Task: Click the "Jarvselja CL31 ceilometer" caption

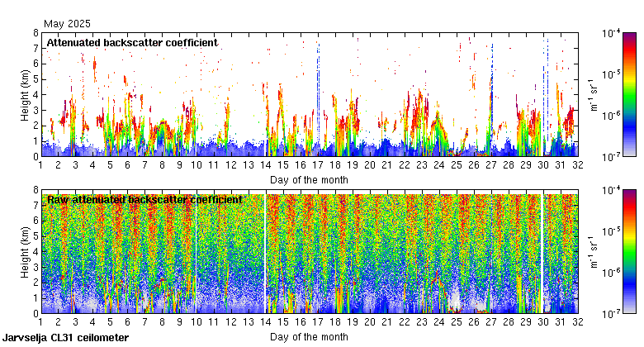Action: [65, 338]
